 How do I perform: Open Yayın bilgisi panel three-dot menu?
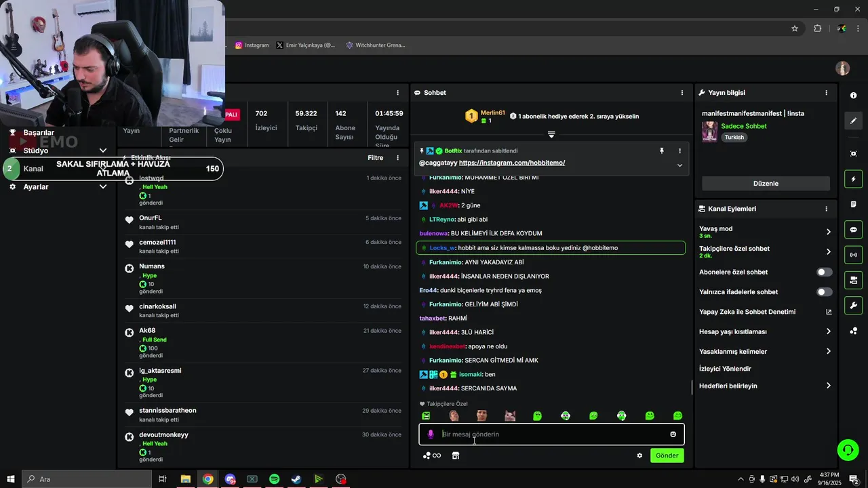click(x=826, y=93)
